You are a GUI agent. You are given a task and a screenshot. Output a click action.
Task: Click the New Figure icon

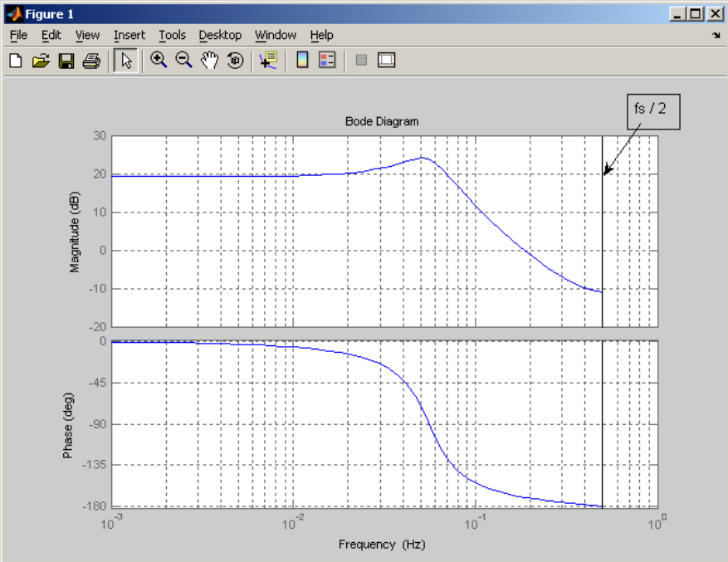coord(16,61)
